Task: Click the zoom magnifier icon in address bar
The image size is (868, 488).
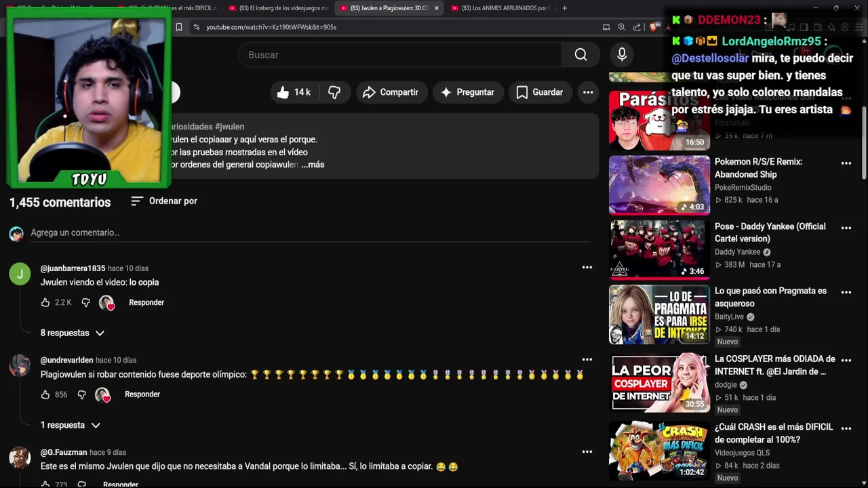Action: pyautogui.click(x=621, y=27)
